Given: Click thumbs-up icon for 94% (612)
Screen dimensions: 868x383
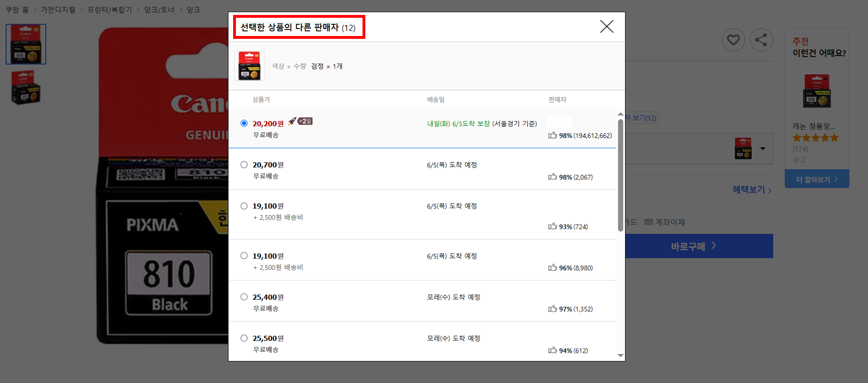Looking at the screenshot, I should pos(553,350).
